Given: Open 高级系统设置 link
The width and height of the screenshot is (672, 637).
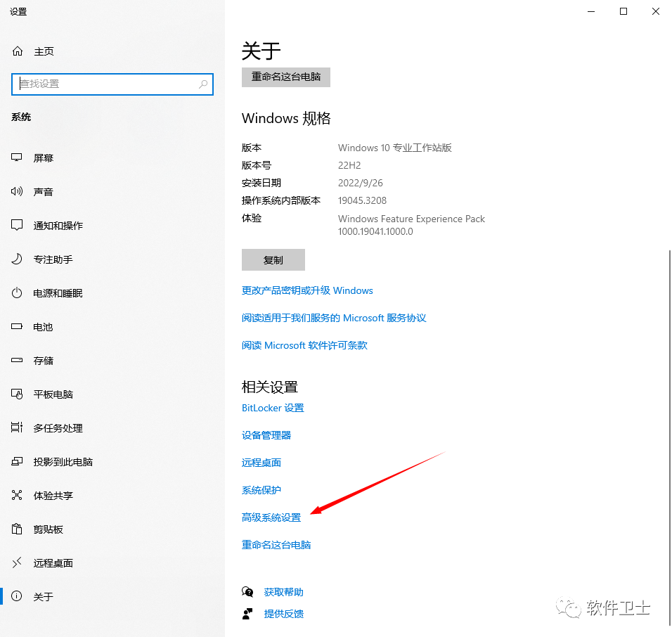Looking at the screenshot, I should pos(271,517).
